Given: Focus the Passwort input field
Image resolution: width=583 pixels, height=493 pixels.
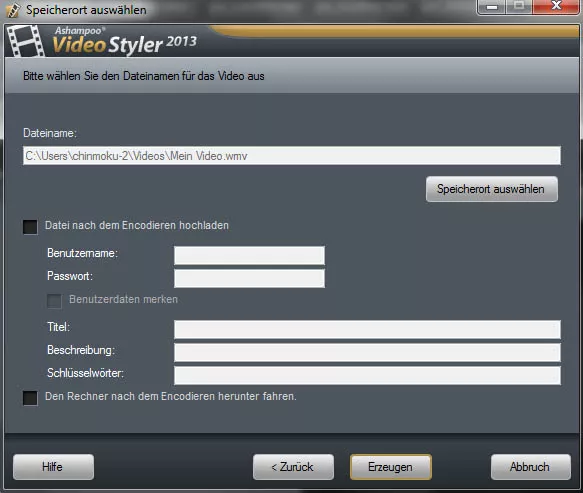Looking at the screenshot, I should 249,278.
